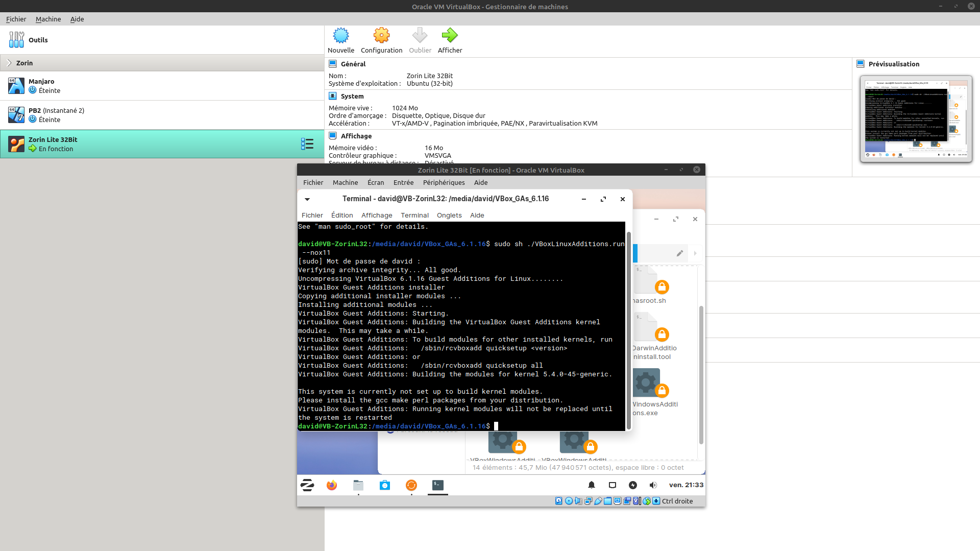Screen dimensions: 980x551
Task: Open the terminal title bar dropdown arrow
Action: [307, 199]
